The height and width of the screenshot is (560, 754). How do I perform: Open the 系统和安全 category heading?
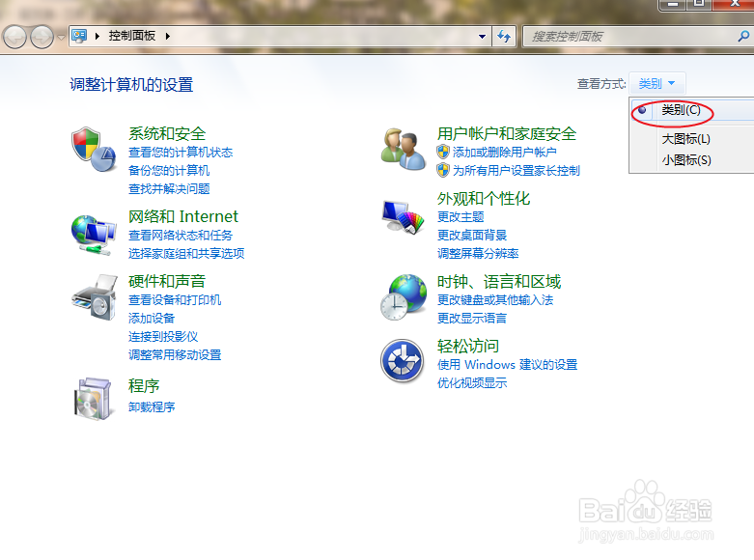(x=167, y=134)
